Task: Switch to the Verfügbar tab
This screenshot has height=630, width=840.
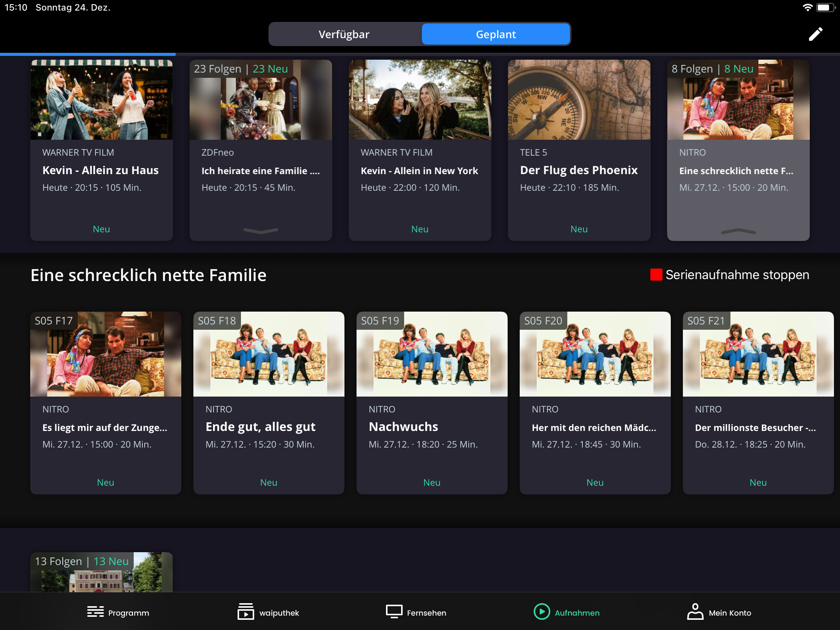Action: click(x=345, y=34)
